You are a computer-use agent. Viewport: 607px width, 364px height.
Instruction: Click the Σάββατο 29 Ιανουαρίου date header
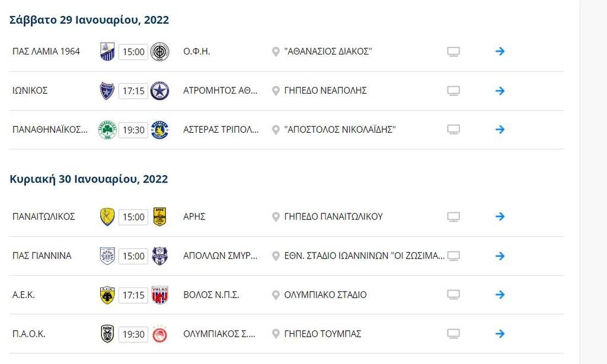click(x=89, y=20)
